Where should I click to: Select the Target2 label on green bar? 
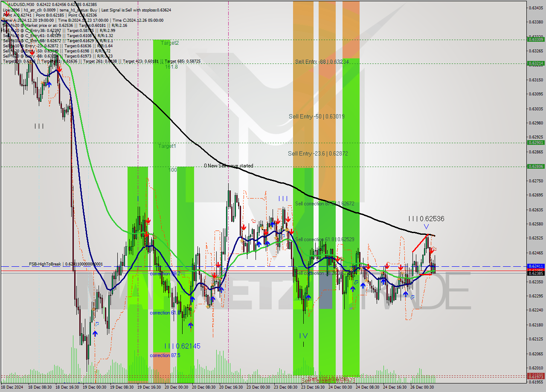point(170,43)
